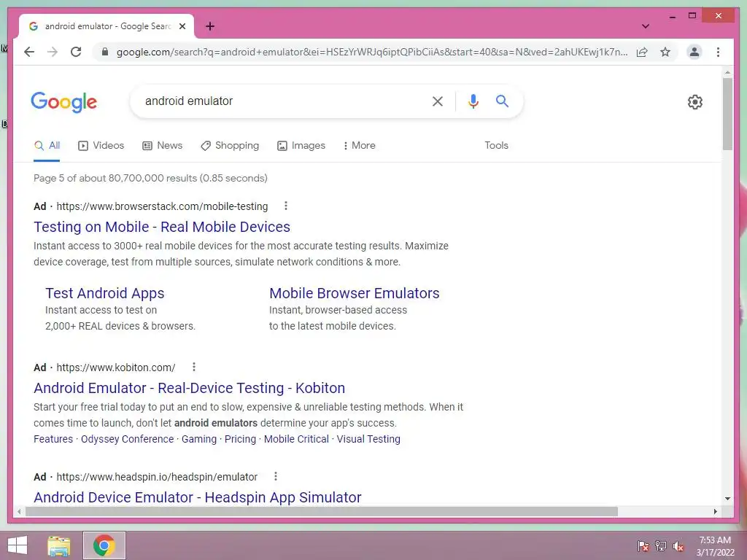
Task: Open the tab search chevron
Action: 645,26
